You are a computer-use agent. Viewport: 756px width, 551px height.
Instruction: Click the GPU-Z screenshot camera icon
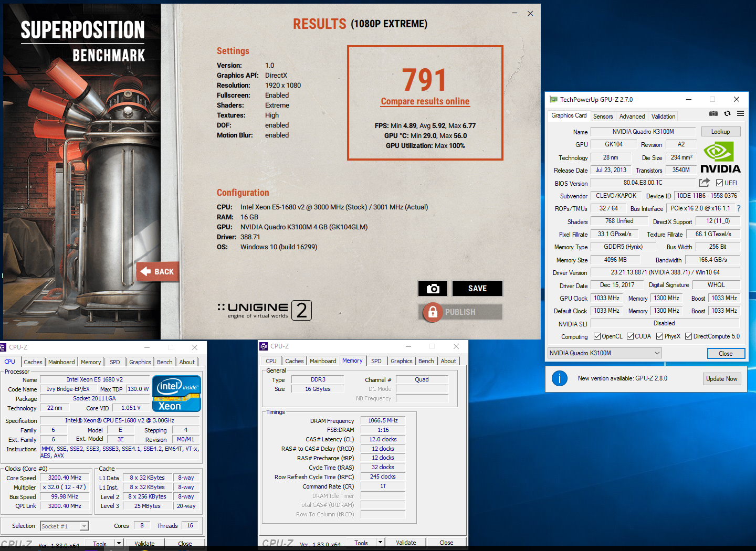click(x=713, y=113)
